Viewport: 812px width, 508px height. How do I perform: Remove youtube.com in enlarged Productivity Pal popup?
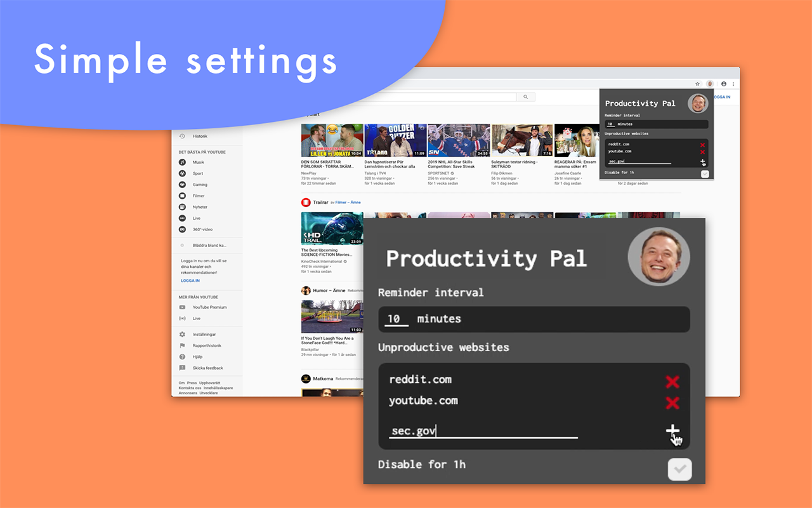672,403
